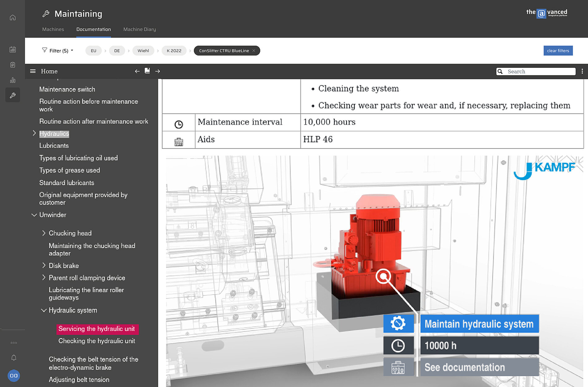Collapse the Unwinder tree section
The height and width of the screenshot is (387, 588).
(34, 215)
